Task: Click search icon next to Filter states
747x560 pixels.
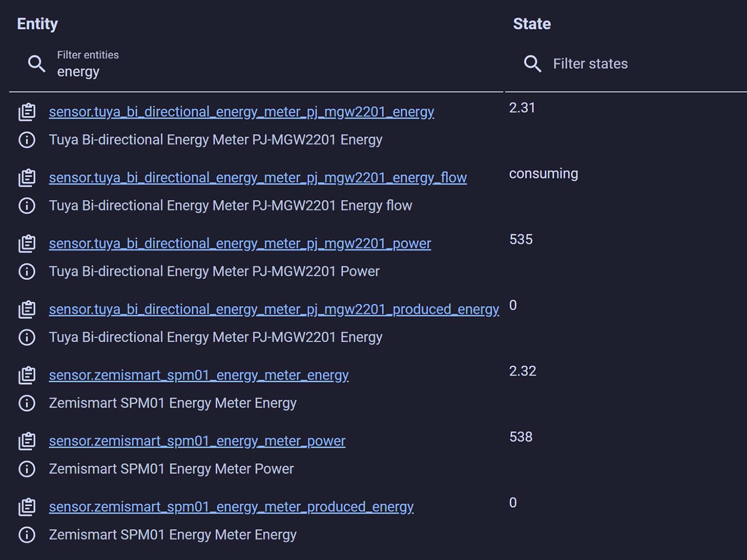Action: 532,63
